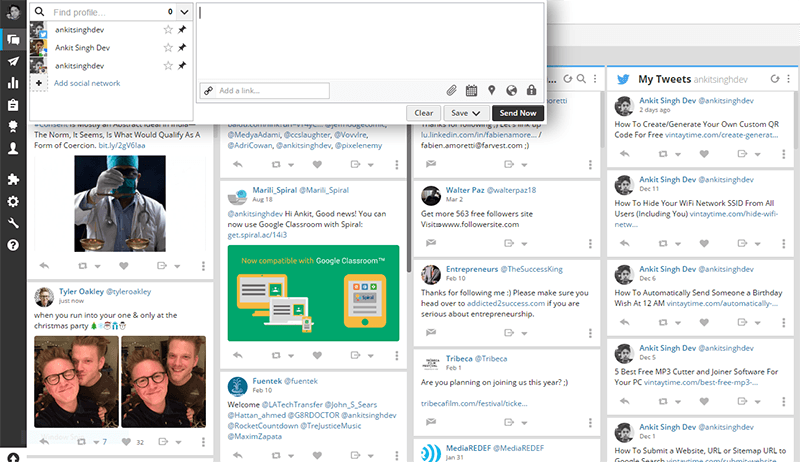Open the App Directory puzzle-piece icon
Viewport: 800px width, 462px height.
click(13, 179)
